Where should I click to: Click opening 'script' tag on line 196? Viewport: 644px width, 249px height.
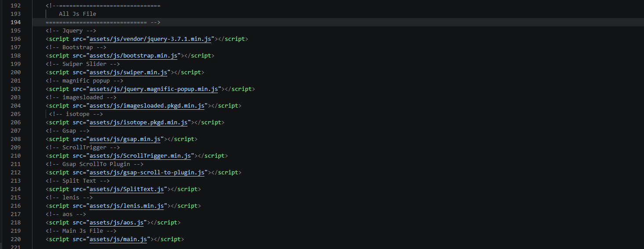pyautogui.click(x=59, y=39)
